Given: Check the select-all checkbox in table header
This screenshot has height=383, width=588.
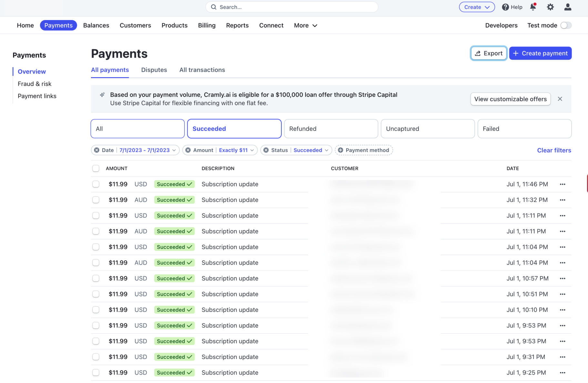Looking at the screenshot, I should (96, 168).
